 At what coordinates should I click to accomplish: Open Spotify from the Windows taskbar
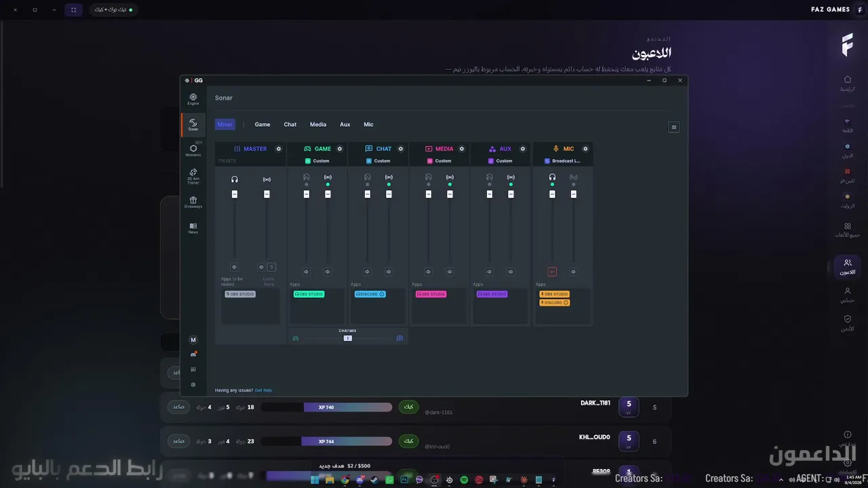coord(464,480)
